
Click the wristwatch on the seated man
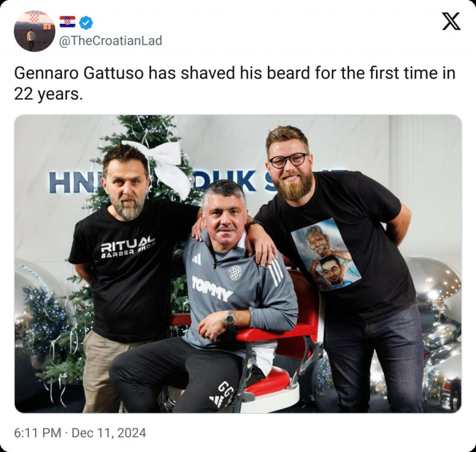click(x=229, y=319)
